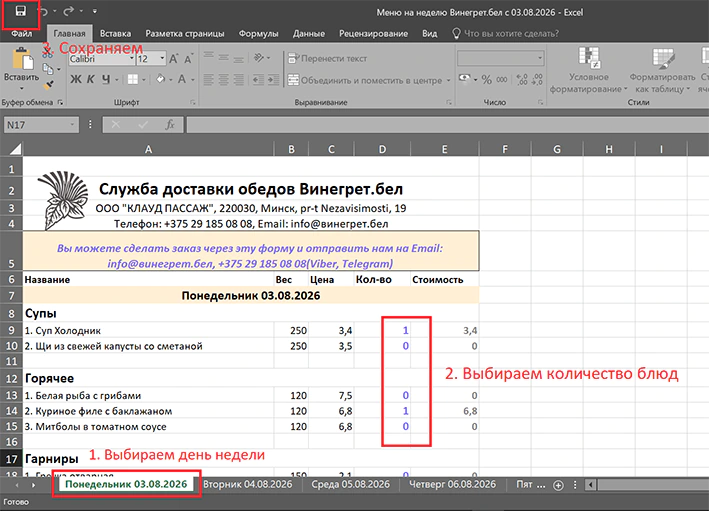This screenshot has width=709, height=511.
Task: Open the font size 12 dropdown
Action: coord(162,59)
